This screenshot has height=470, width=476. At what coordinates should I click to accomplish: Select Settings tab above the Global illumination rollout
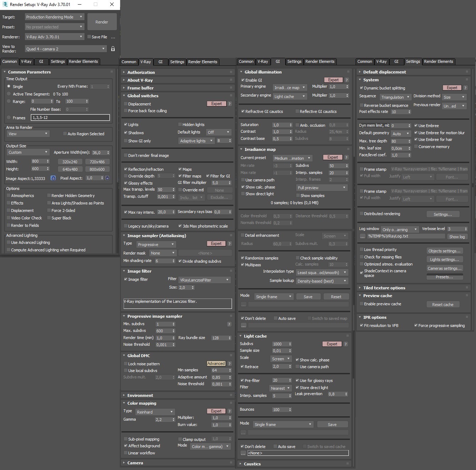294,61
